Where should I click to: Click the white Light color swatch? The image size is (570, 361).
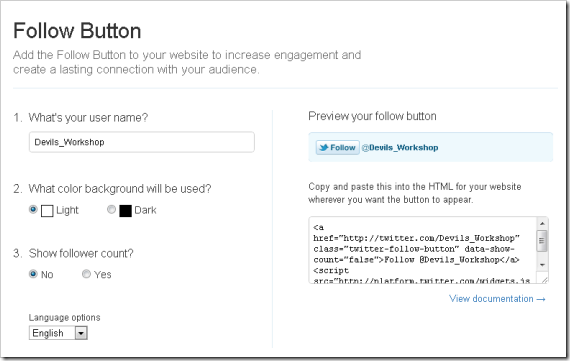tap(47, 211)
